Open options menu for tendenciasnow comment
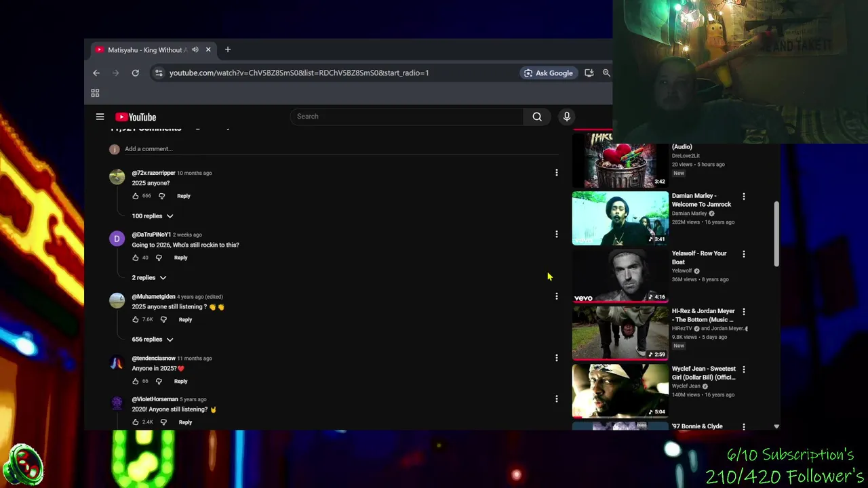This screenshot has height=488, width=868. coord(557,358)
